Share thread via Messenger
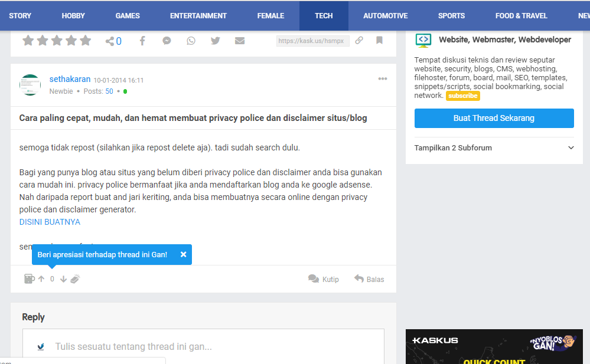This screenshot has height=364, width=590. tap(167, 41)
